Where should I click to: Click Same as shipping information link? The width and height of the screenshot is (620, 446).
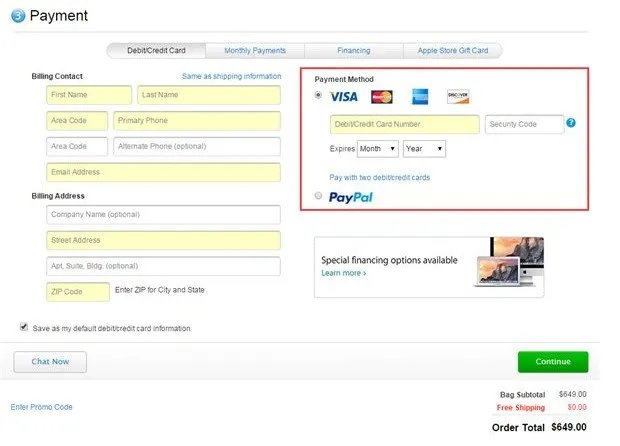point(232,76)
